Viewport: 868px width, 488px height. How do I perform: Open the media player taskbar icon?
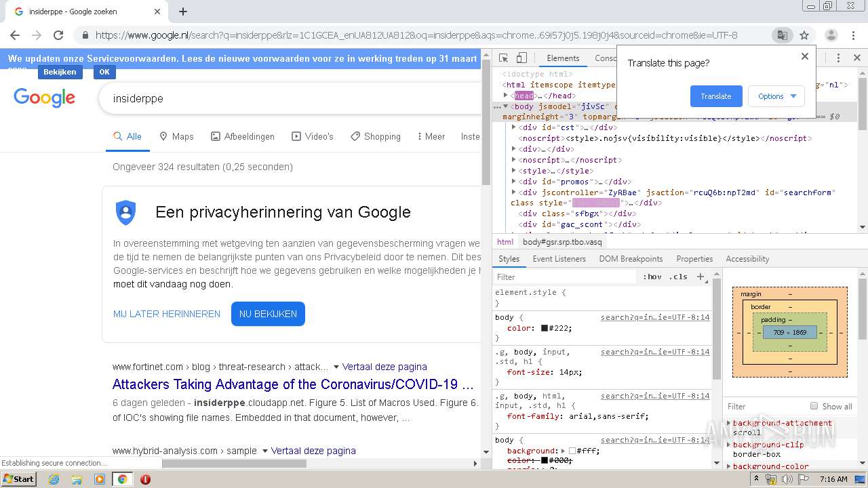[x=100, y=479]
